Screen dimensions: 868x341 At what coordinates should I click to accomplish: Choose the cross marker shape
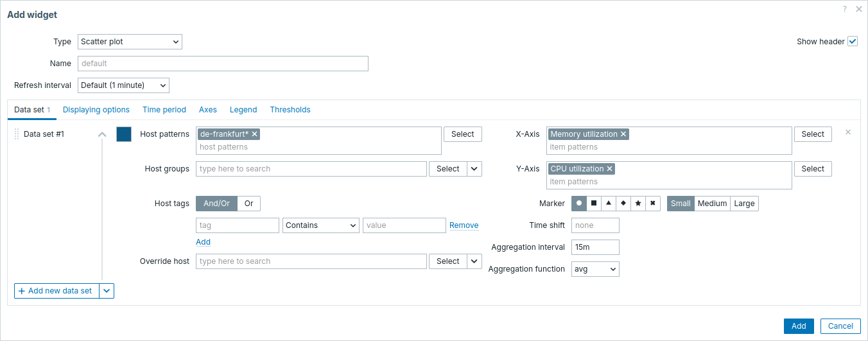coord(653,204)
